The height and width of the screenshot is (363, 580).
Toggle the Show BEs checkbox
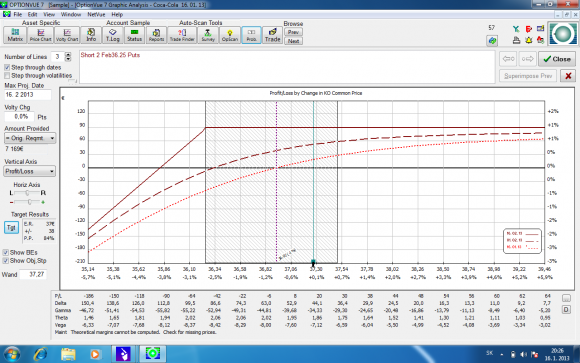(6, 252)
